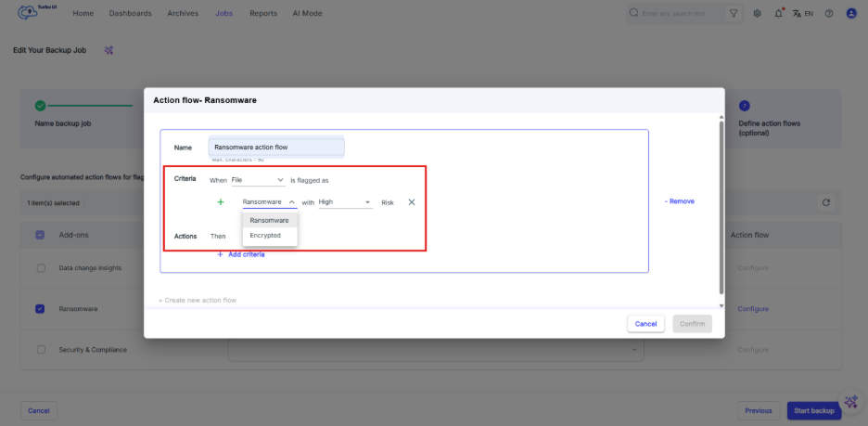Click into the action flow Name field

(276, 147)
